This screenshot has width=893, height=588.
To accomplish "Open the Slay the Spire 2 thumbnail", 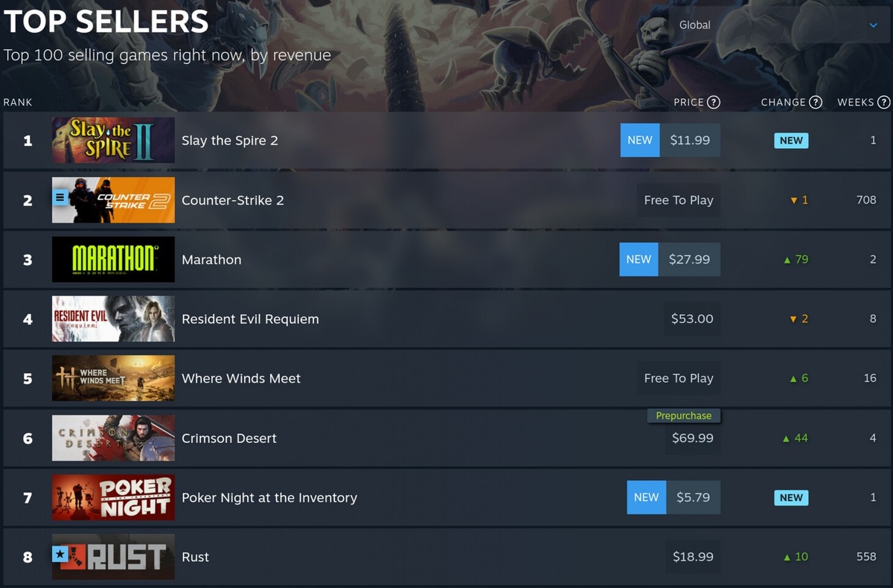I will [113, 140].
